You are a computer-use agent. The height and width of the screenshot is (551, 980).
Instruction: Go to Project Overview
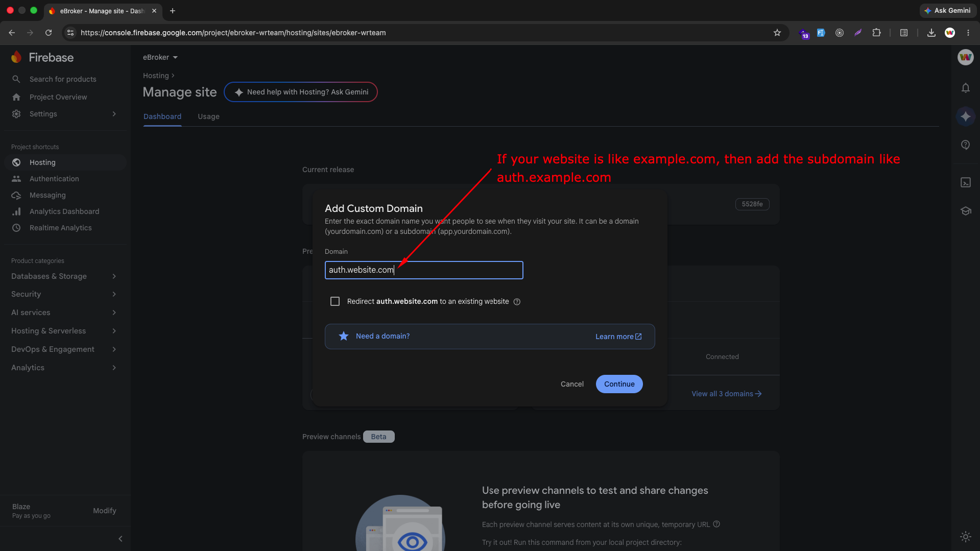point(58,97)
